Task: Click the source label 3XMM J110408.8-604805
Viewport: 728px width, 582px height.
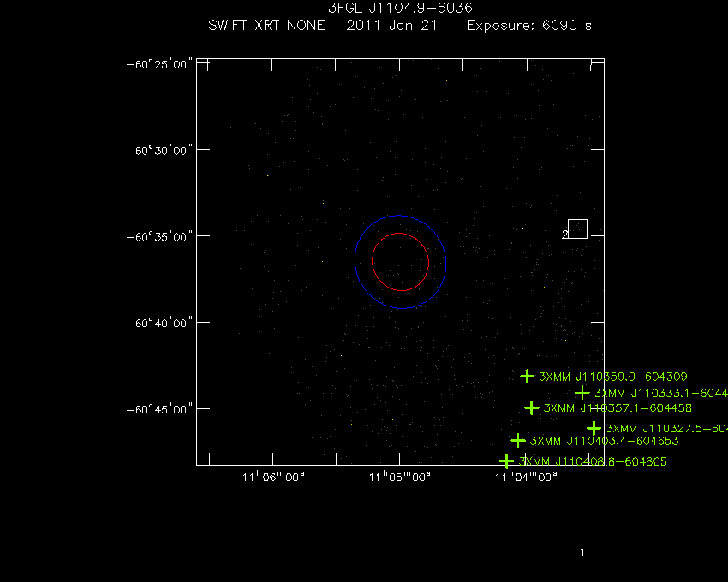Action: tap(593, 461)
